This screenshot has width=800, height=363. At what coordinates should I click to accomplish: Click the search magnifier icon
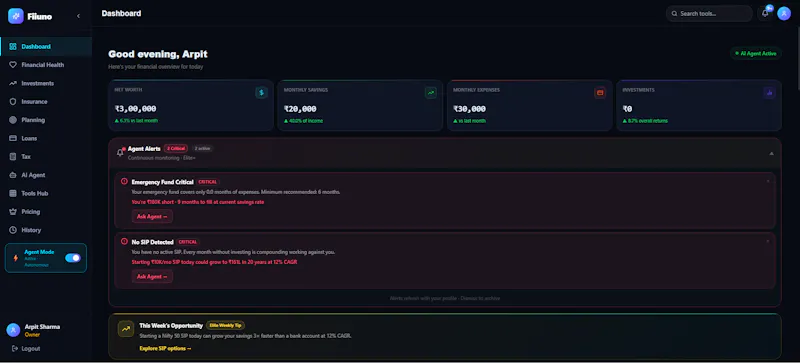674,14
